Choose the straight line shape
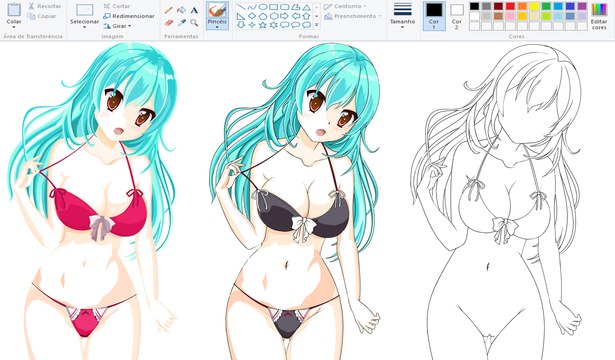The height and width of the screenshot is (360, 615). (x=240, y=7)
